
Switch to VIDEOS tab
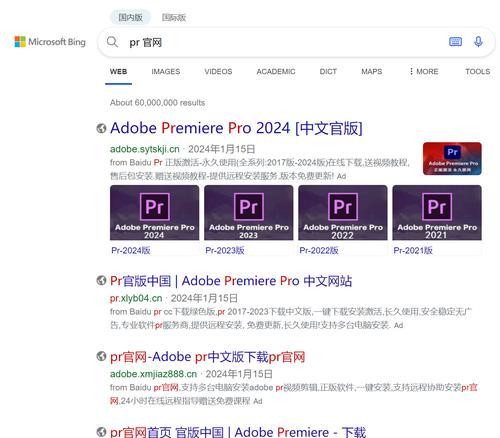pos(218,71)
